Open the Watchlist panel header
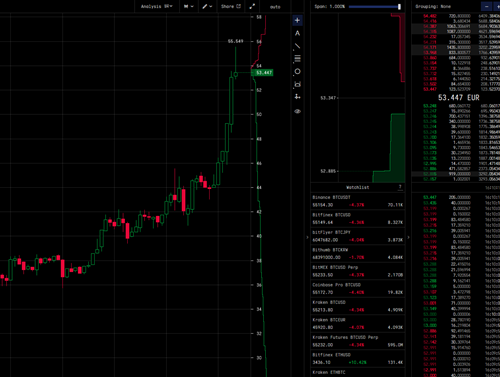The image size is (500, 377). tap(358, 187)
